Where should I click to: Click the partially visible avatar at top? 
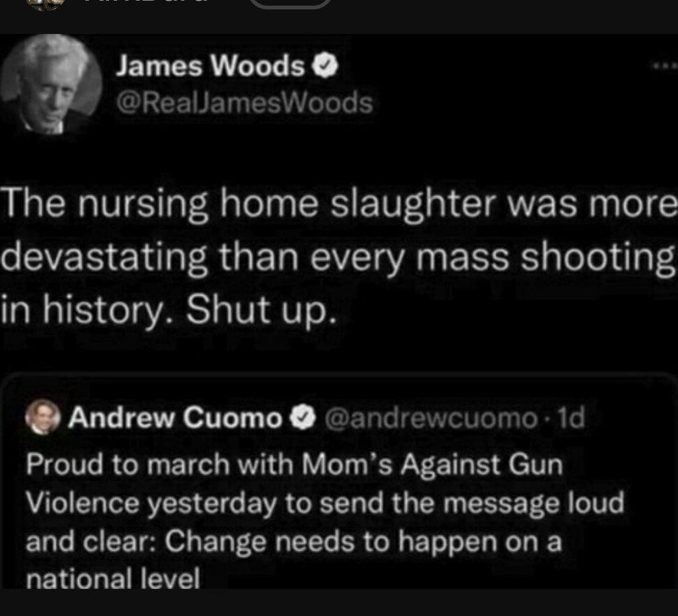(x=45, y=4)
